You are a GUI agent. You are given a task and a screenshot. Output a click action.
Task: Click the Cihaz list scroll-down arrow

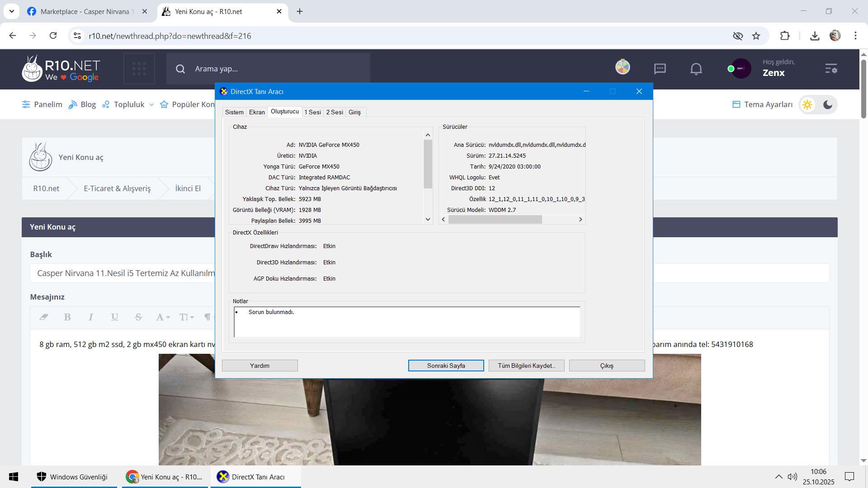coord(428,219)
